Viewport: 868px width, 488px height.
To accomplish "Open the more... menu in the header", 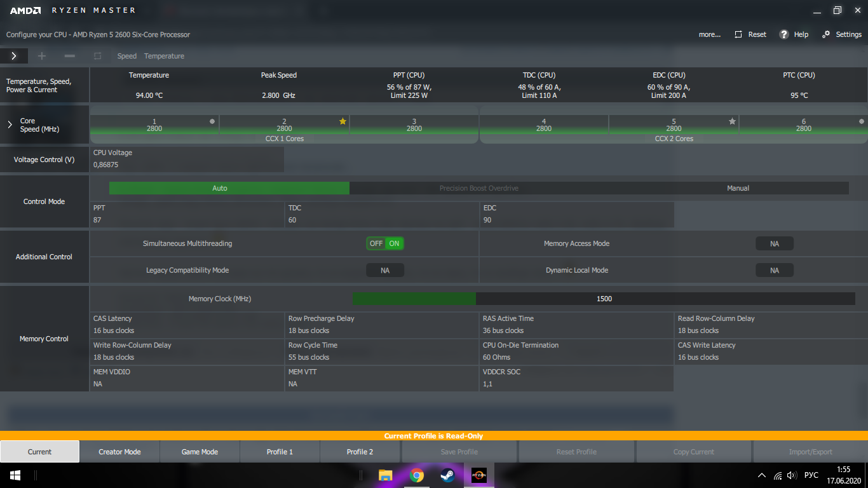I will point(710,34).
